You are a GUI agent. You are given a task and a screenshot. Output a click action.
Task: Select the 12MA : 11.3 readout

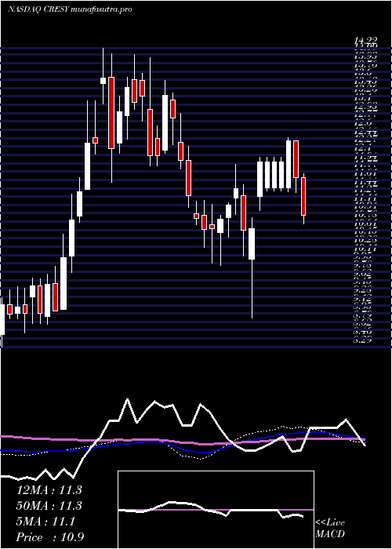coord(49,490)
